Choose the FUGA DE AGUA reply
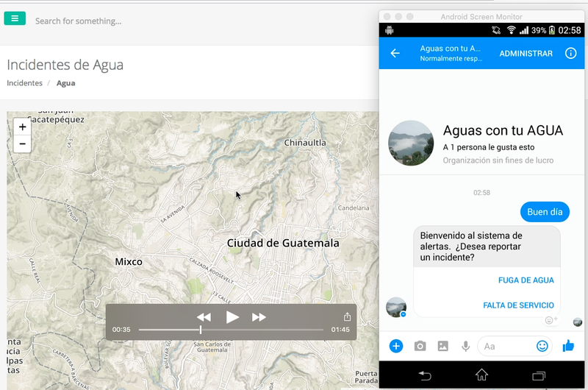Viewport: 588px width, 390px height. pyautogui.click(x=526, y=280)
